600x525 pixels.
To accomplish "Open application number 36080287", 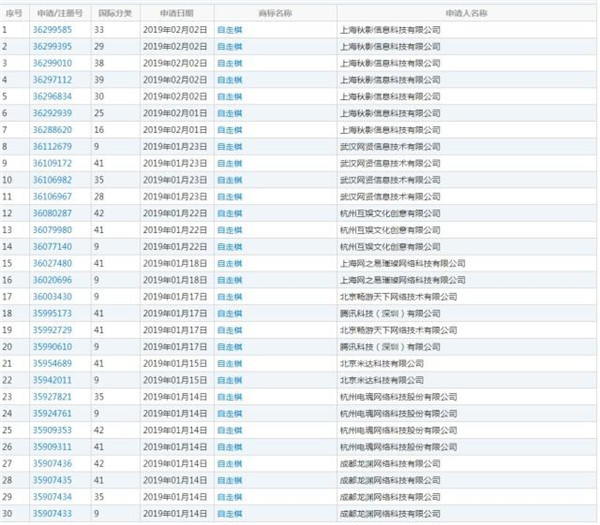I will (52, 213).
